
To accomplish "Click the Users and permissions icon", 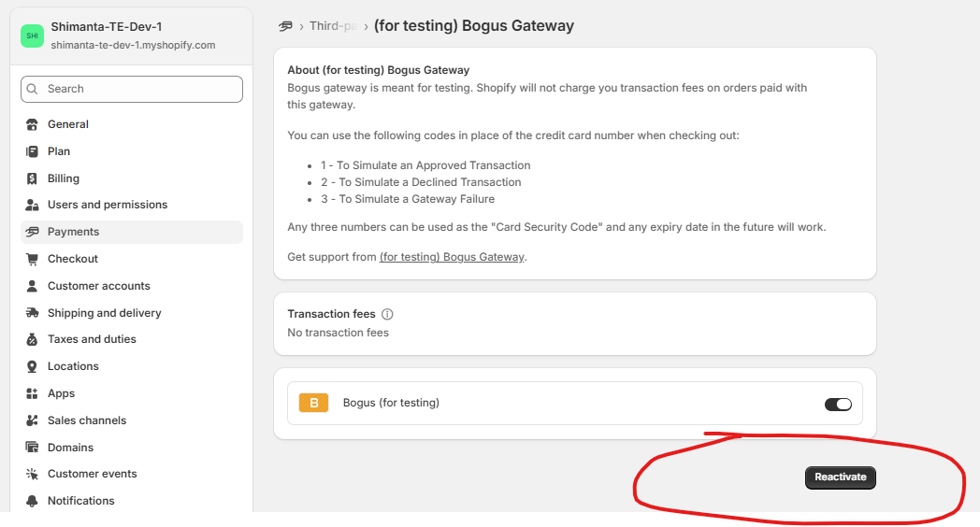I will point(33,205).
